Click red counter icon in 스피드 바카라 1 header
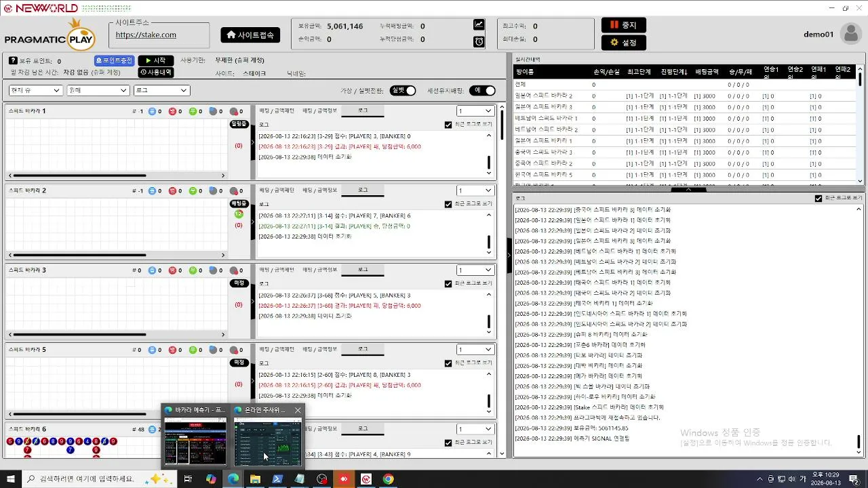 tap(172, 111)
